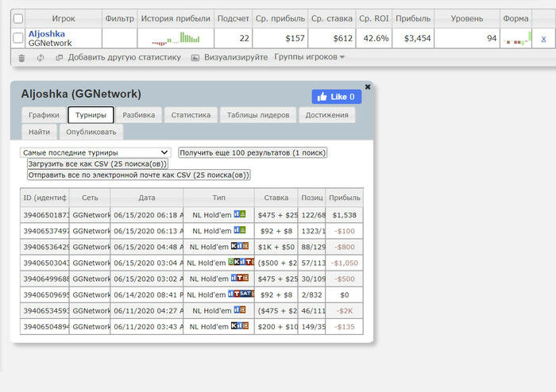
Task: Sort by the Ср. ROI column header
Action: point(374,18)
